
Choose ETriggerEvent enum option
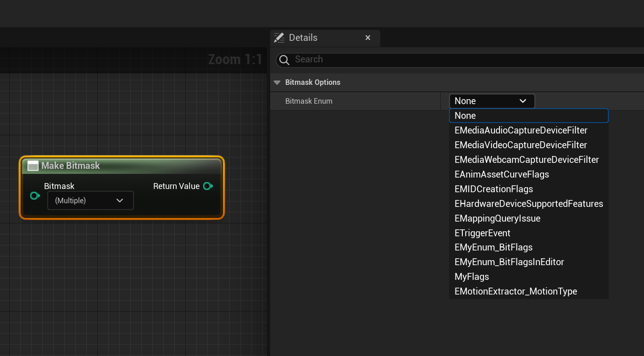pos(482,233)
